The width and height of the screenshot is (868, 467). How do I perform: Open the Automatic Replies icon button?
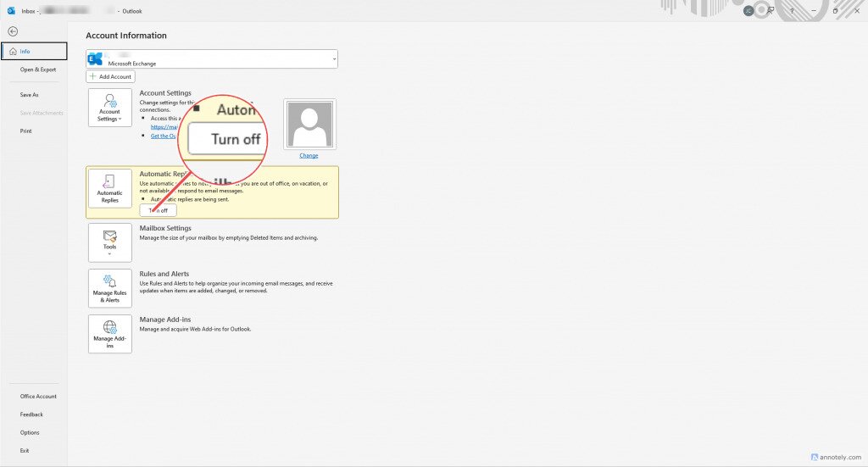click(x=109, y=188)
